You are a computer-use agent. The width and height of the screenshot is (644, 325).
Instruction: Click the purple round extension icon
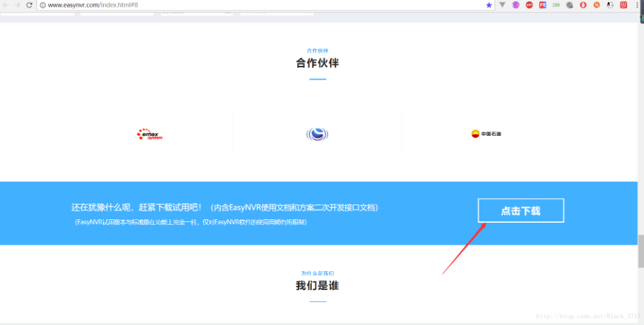tap(516, 5)
